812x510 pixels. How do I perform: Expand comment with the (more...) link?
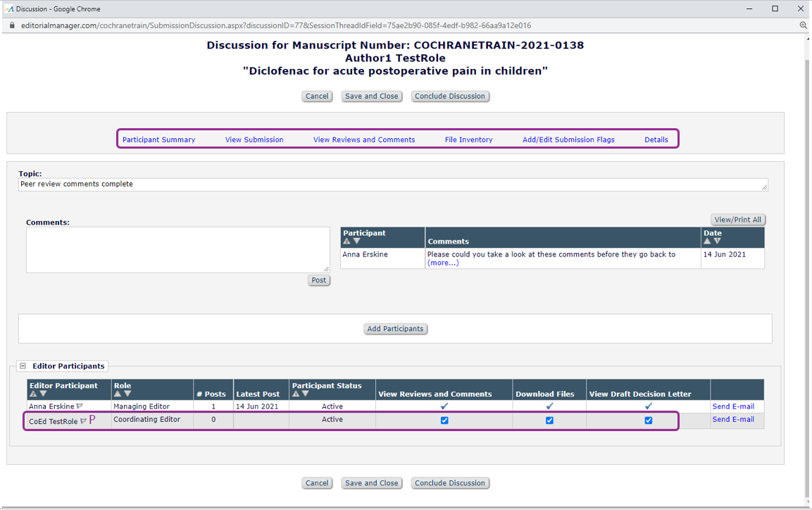tap(442, 263)
